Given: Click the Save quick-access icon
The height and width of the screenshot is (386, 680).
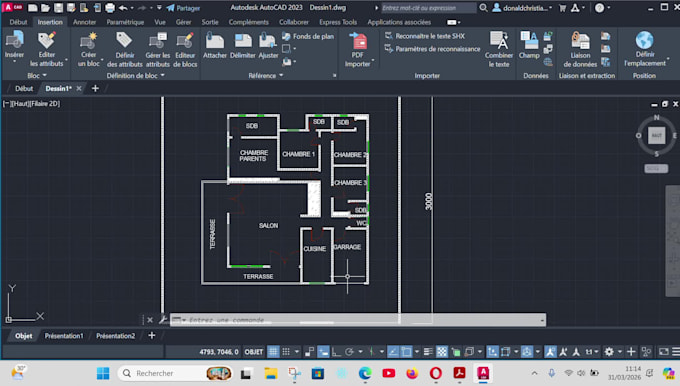Looking at the screenshot, I should [x=58, y=8].
